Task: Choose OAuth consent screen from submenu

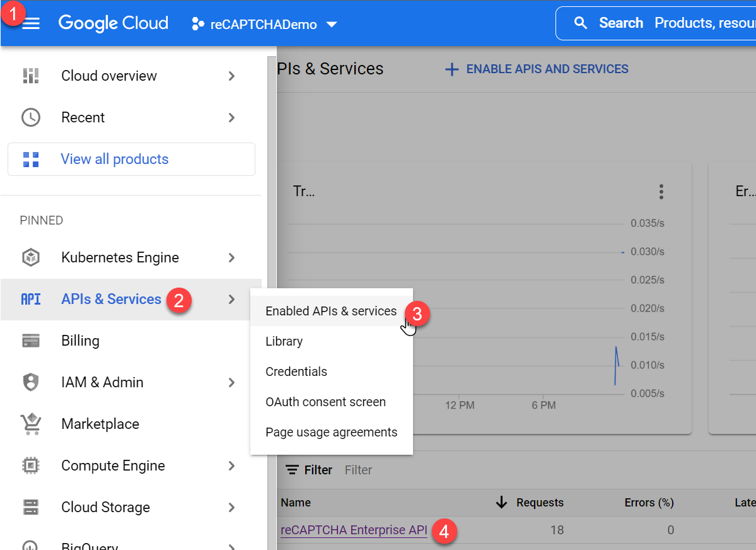Action: pos(331,402)
